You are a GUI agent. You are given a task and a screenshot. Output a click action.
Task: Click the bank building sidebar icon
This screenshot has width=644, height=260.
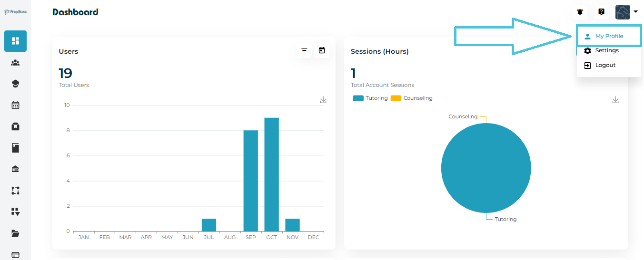click(x=15, y=169)
